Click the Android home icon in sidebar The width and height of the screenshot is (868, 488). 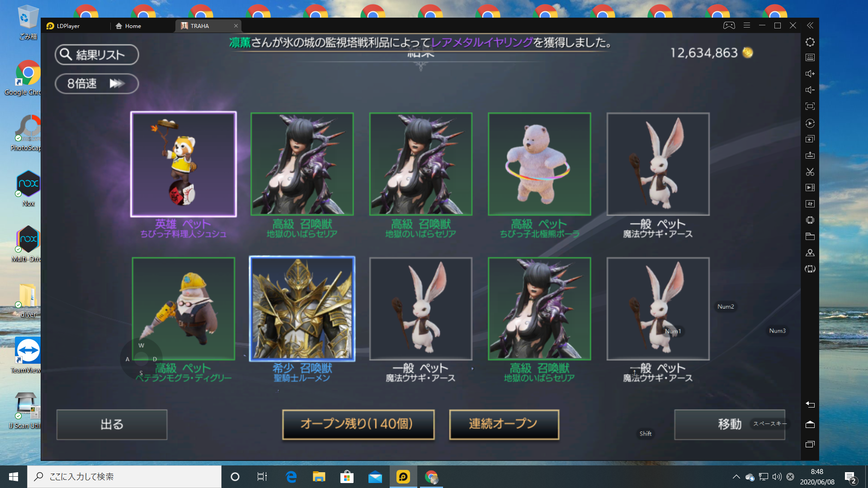(810, 424)
